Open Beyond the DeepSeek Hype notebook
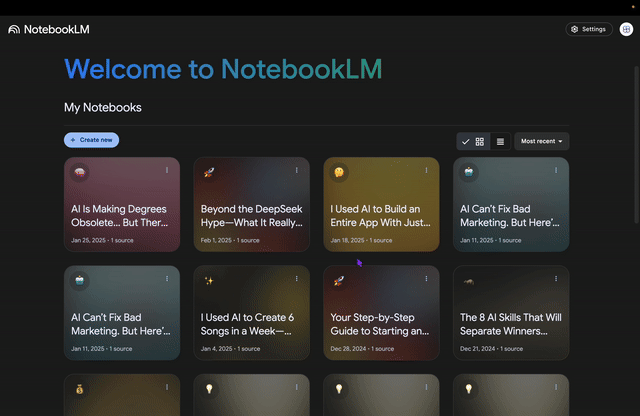 coord(251,204)
